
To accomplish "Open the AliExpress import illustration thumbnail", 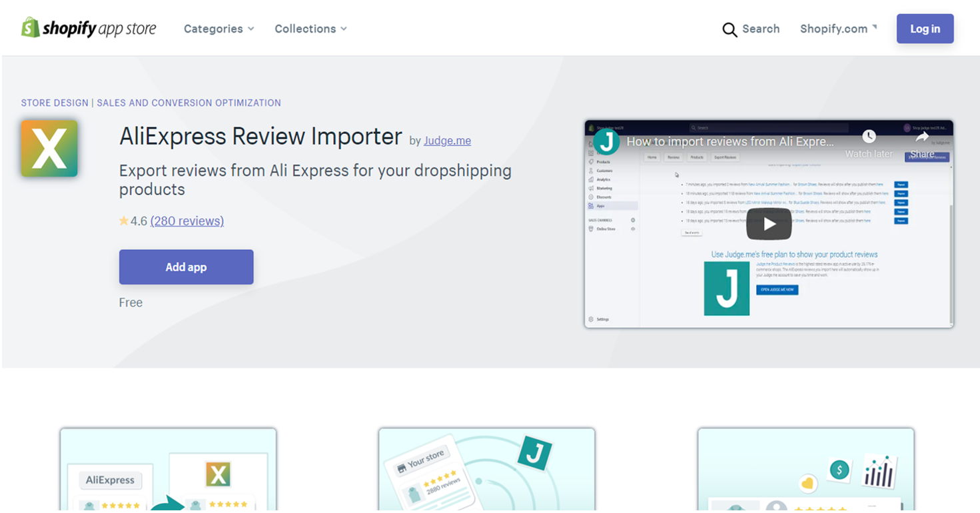I will coord(168,470).
